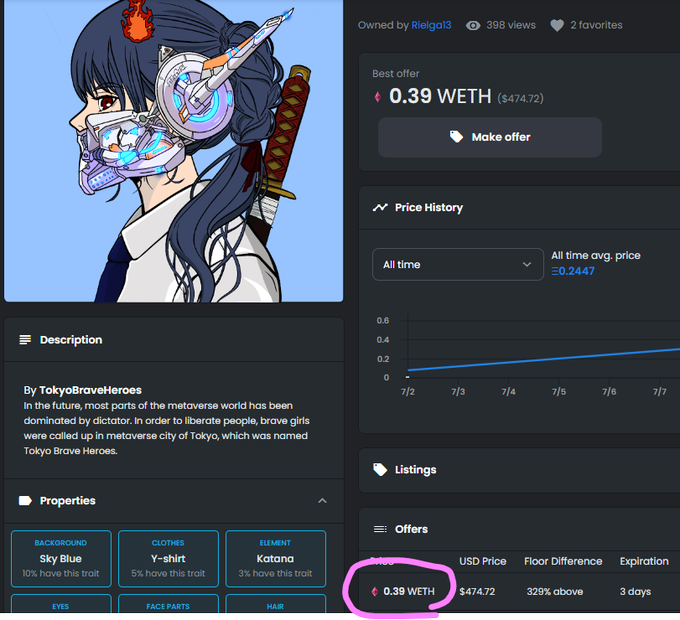This screenshot has width=680, height=620.
Task: Open the All time range dropdown
Action: tap(458, 264)
